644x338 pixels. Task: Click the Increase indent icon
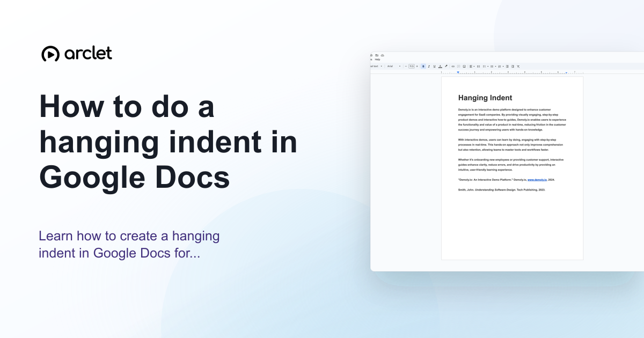point(513,66)
